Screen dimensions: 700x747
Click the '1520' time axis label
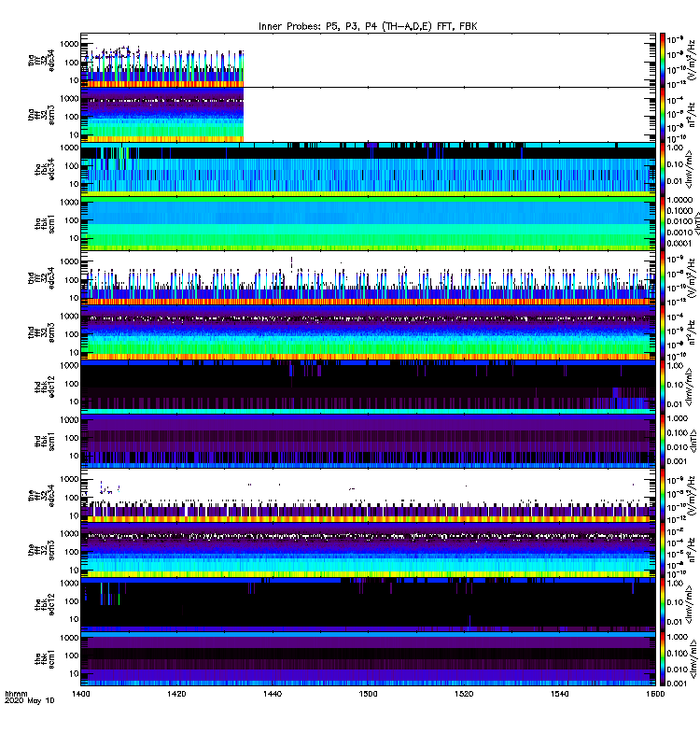[464, 694]
